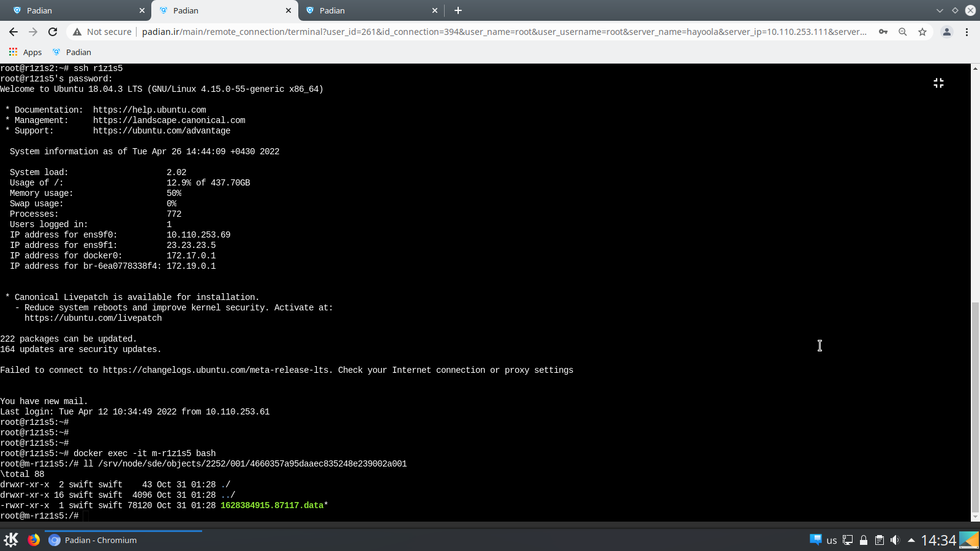The image size is (980, 551).
Task: Open the KDE application launcher
Action: coord(11,540)
